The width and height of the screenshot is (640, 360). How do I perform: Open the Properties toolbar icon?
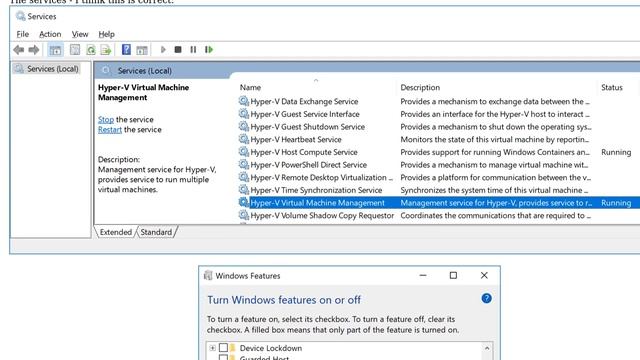(75, 50)
